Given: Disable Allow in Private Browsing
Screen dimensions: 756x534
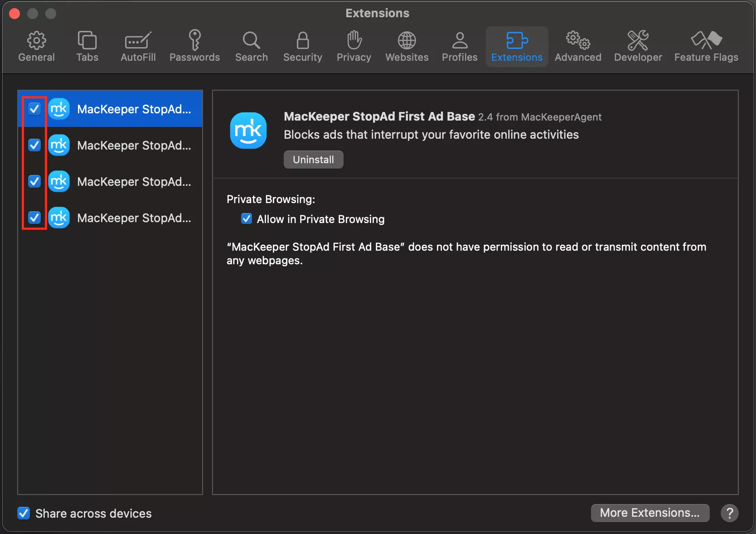Looking at the screenshot, I should tap(246, 219).
